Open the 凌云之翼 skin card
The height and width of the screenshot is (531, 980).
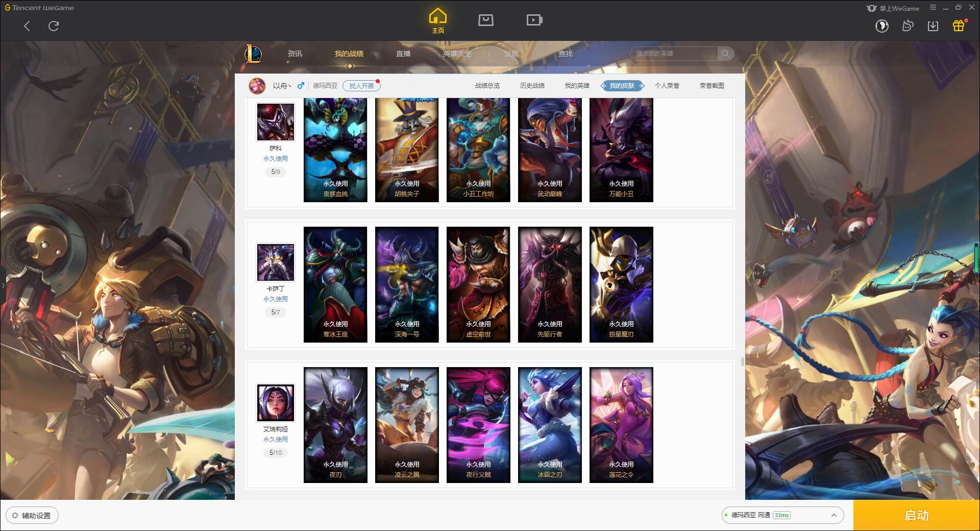[x=407, y=425]
